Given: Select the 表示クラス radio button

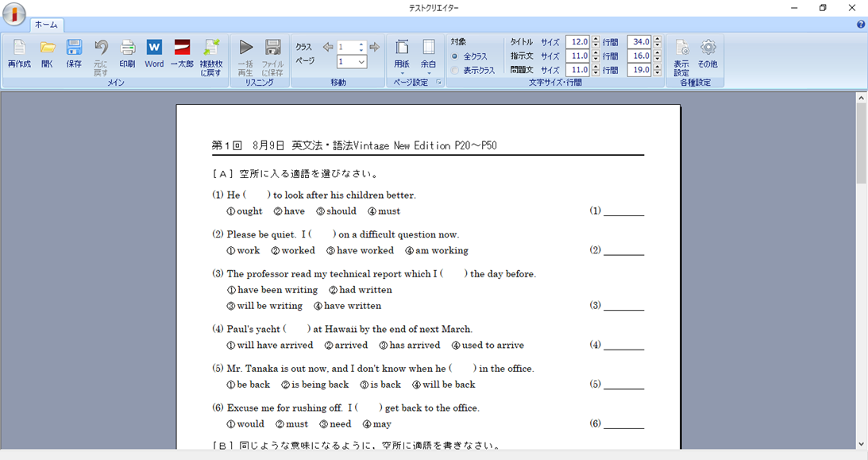Looking at the screenshot, I should 455,71.
